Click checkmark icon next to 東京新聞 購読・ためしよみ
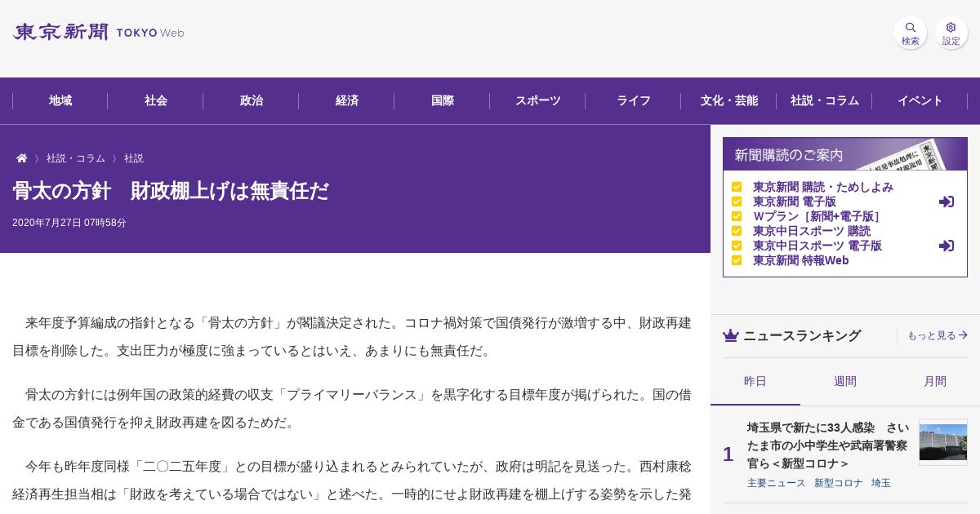 (x=737, y=187)
